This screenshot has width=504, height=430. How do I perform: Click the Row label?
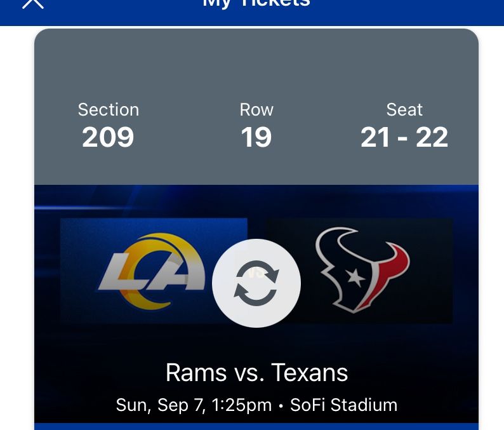(x=256, y=110)
